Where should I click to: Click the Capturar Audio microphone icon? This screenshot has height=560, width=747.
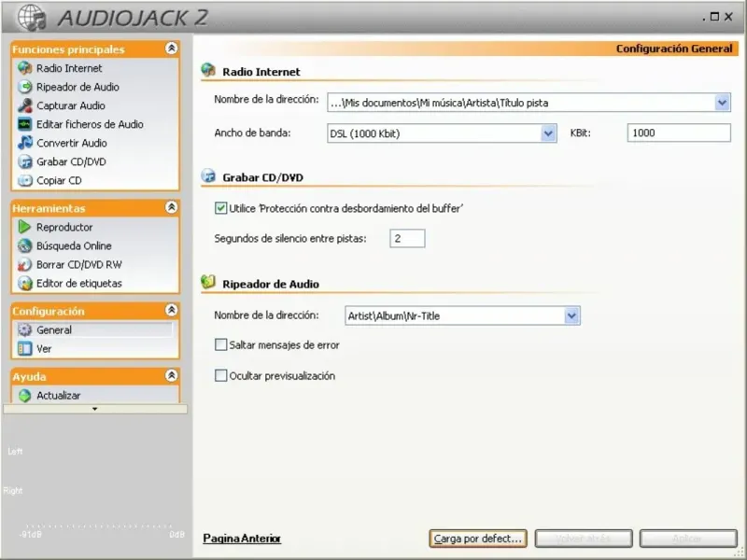click(x=25, y=105)
